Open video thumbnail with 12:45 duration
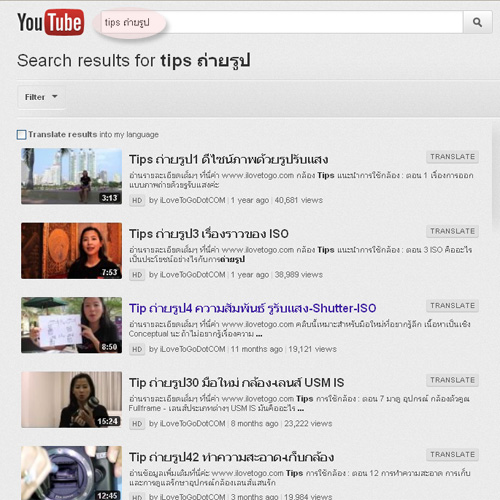The height and width of the screenshot is (500, 500). (x=71, y=473)
